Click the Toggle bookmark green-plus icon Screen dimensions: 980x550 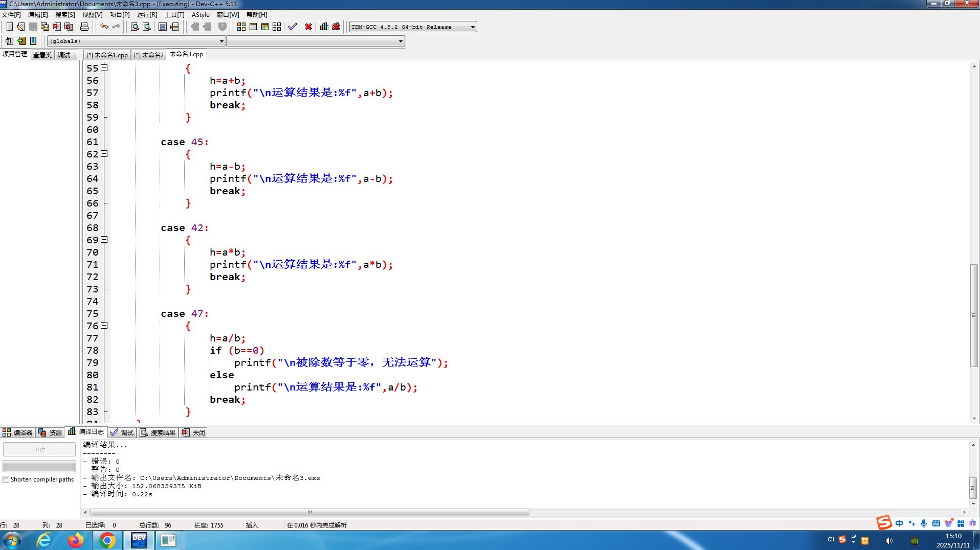point(21,41)
